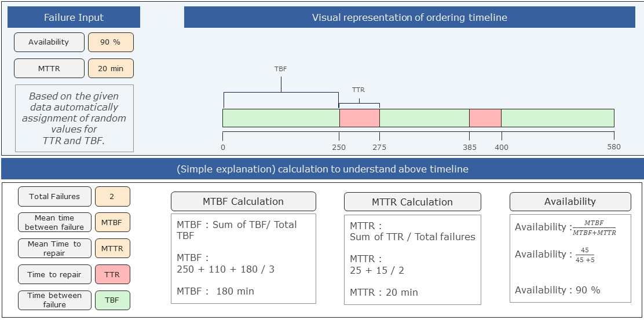Click the 385 tick label on timeline
Screen dimensions: 644x320
coord(470,147)
